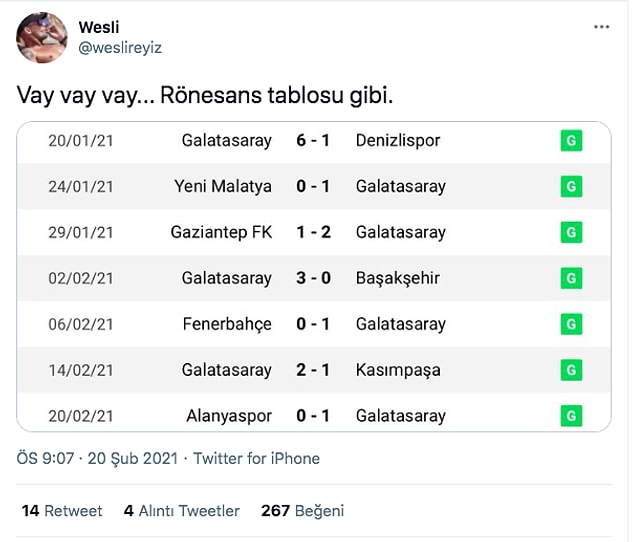This screenshot has height=542, width=635.
Task: View the 14 Retweet list
Action: 62,511
